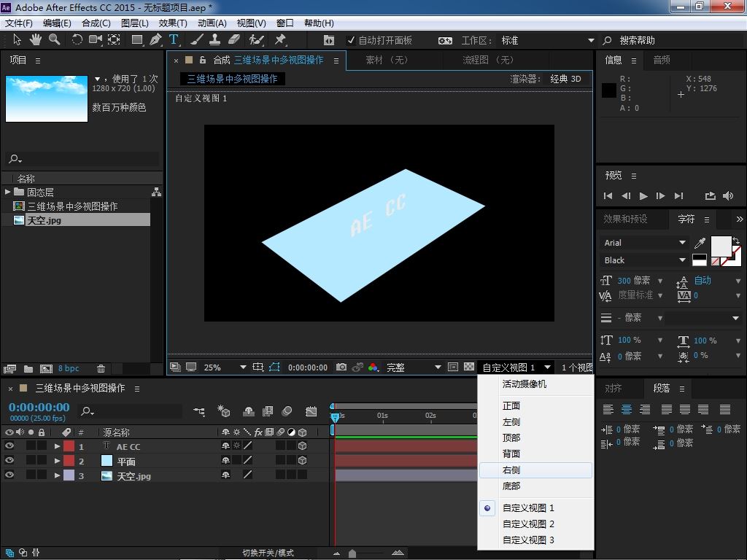Select the Rectangle shape tool
This screenshot has width=747, height=560.
[x=137, y=40]
